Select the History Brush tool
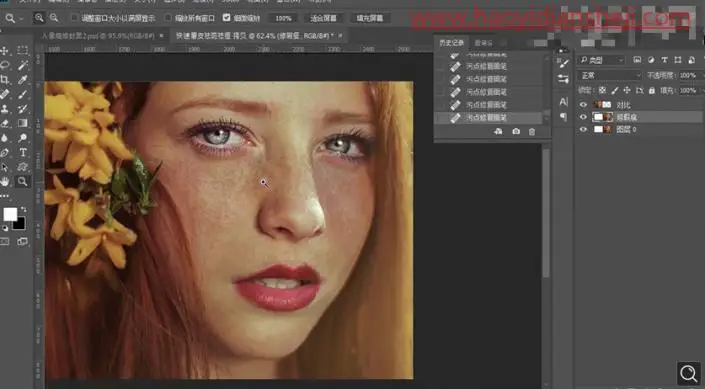This screenshot has height=389, width=705. click(22, 109)
